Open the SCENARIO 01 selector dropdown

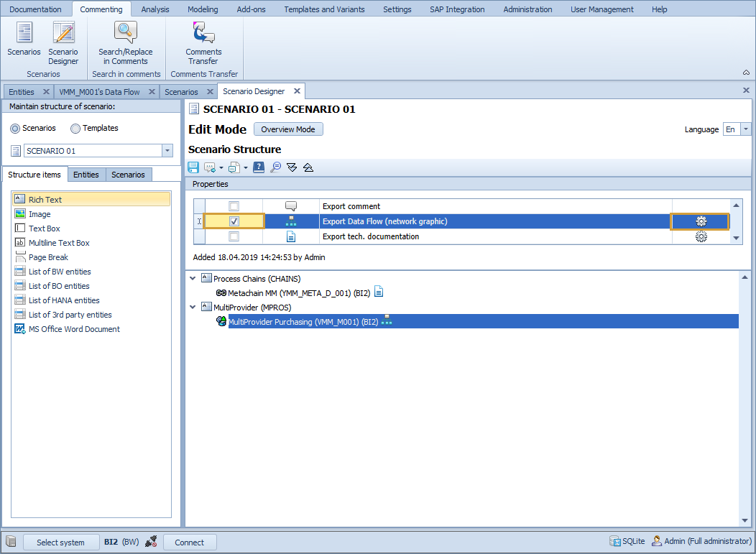pos(167,151)
